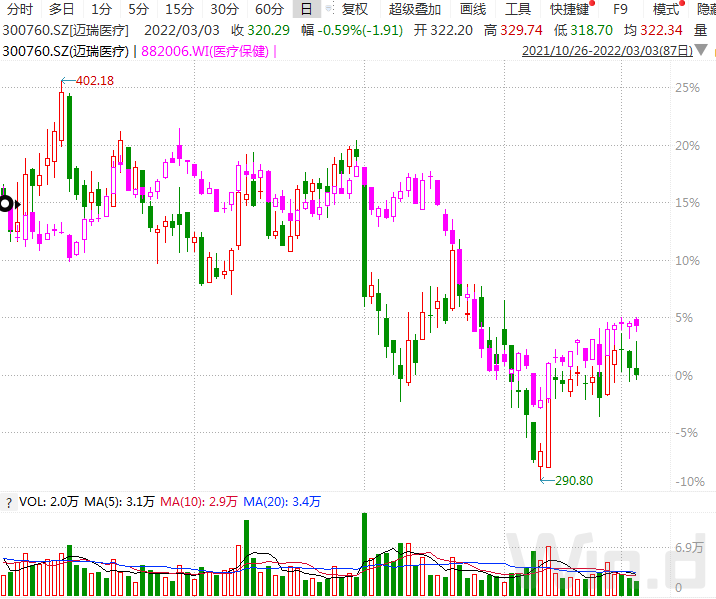
Task: Click the ? help icon beside VOL
Action: tap(8, 502)
